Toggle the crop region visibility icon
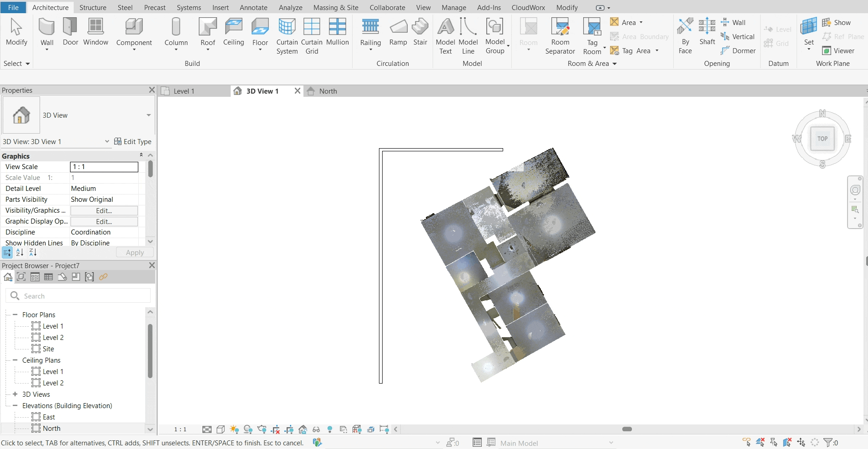The width and height of the screenshot is (868, 449). [289, 429]
